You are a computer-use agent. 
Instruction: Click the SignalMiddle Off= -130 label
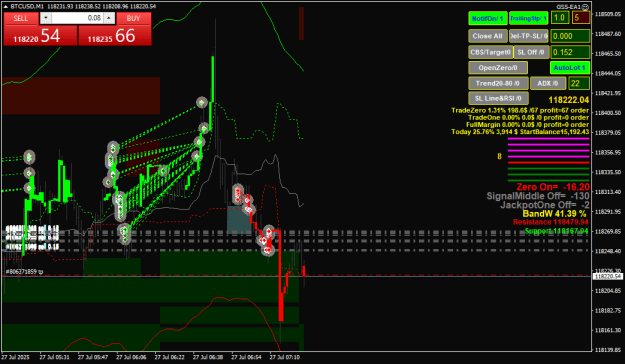[x=538, y=196]
